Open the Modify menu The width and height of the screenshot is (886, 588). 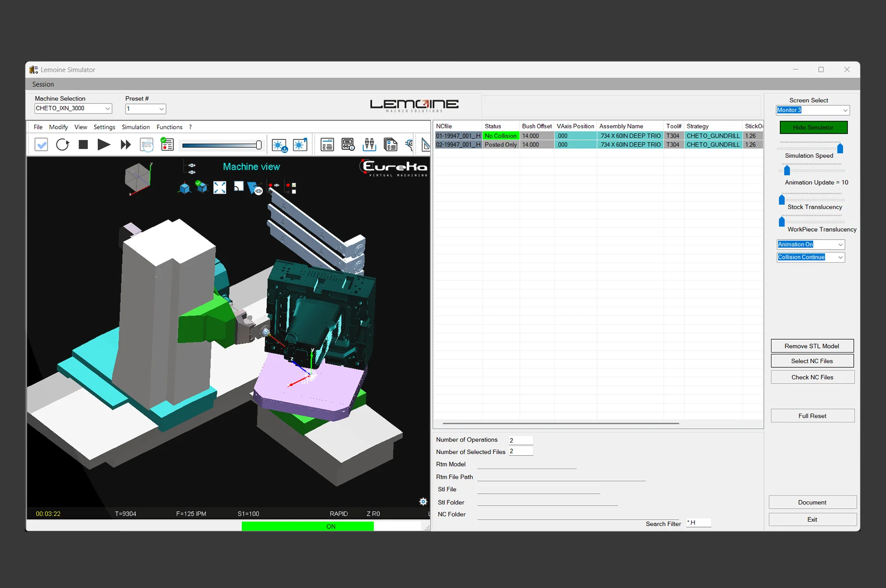click(58, 127)
